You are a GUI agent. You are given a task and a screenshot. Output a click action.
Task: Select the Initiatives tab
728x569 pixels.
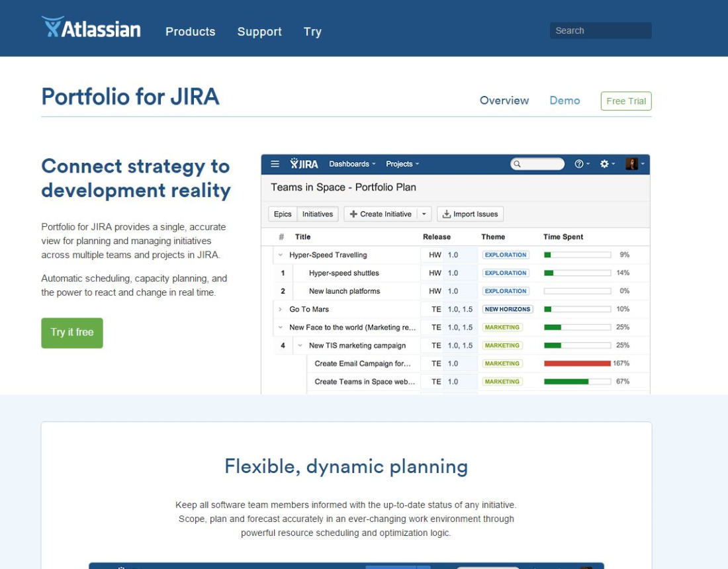click(318, 214)
